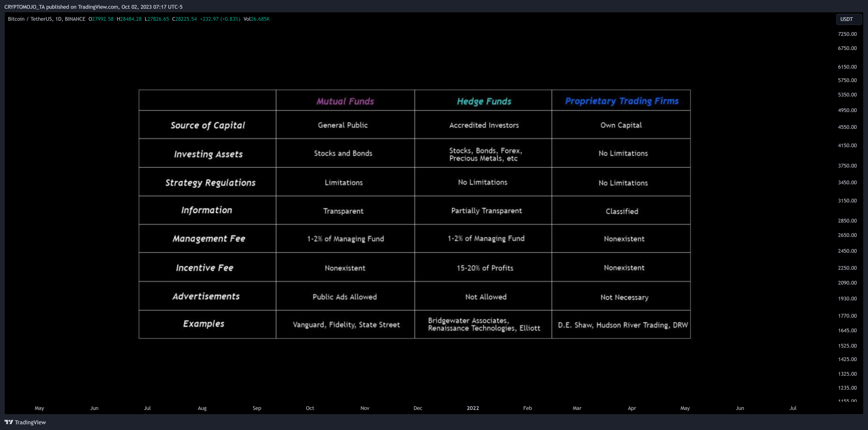Click the 'Investing Assets' row label
The image size is (868, 430).
208,154
